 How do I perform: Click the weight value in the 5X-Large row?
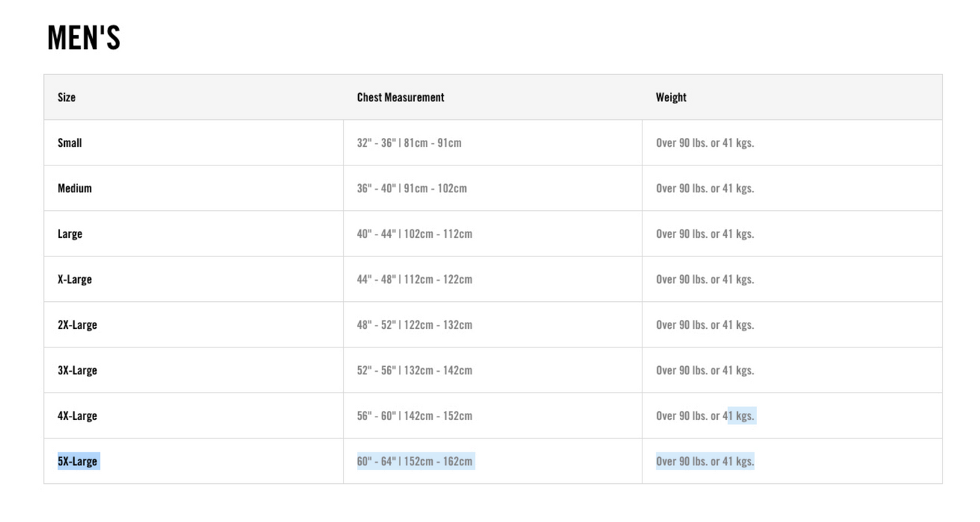pos(705,461)
